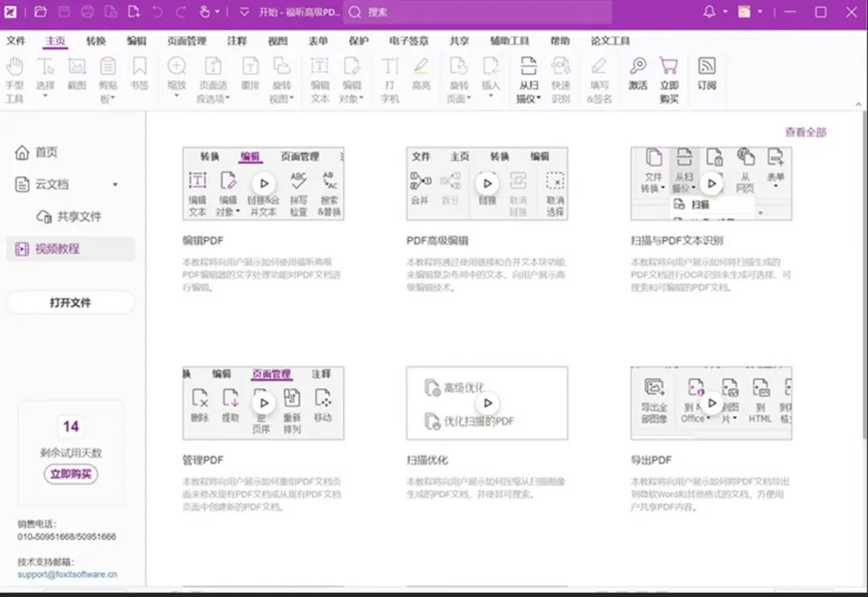868x597 pixels.
Task: Click the Activate (激活) key icon
Action: click(637, 67)
